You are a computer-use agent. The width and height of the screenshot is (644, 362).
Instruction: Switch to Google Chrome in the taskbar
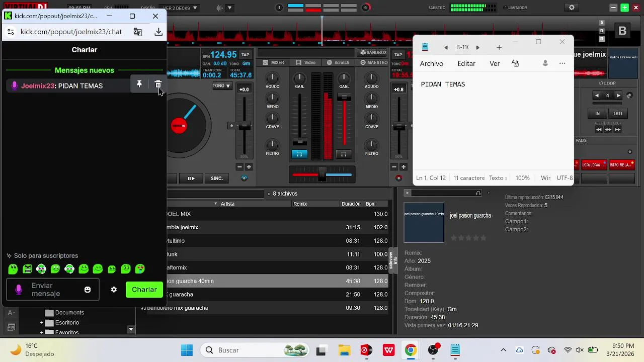coord(411,350)
